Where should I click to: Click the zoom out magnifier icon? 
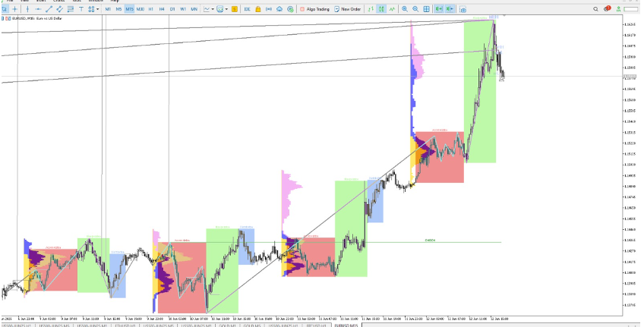tap(415, 9)
